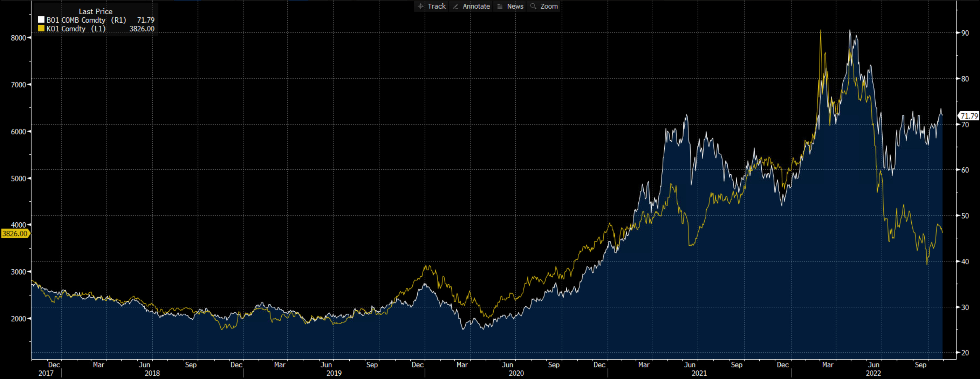Click the 3826.00 value in the legend
This screenshot has width=980, height=379.
142,28
